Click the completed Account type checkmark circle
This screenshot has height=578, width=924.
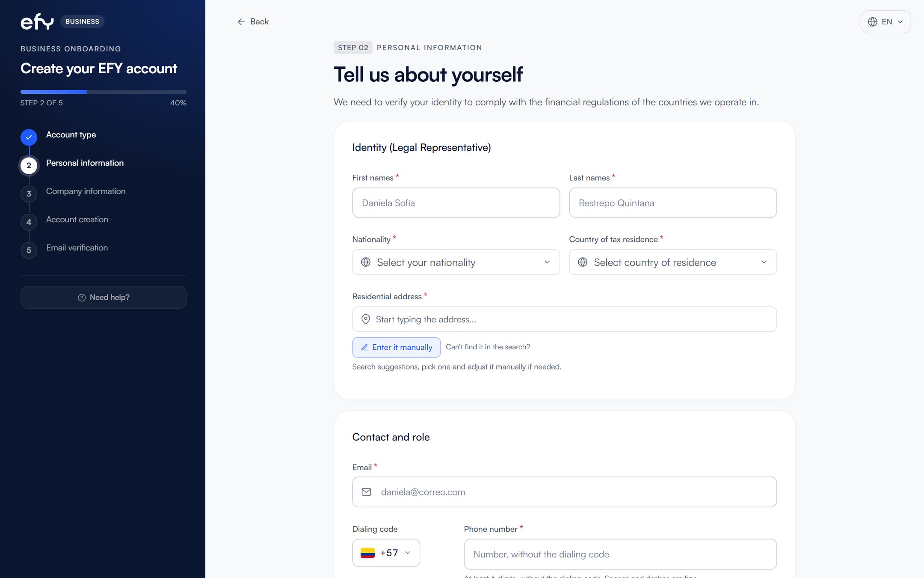pyautogui.click(x=29, y=137)
